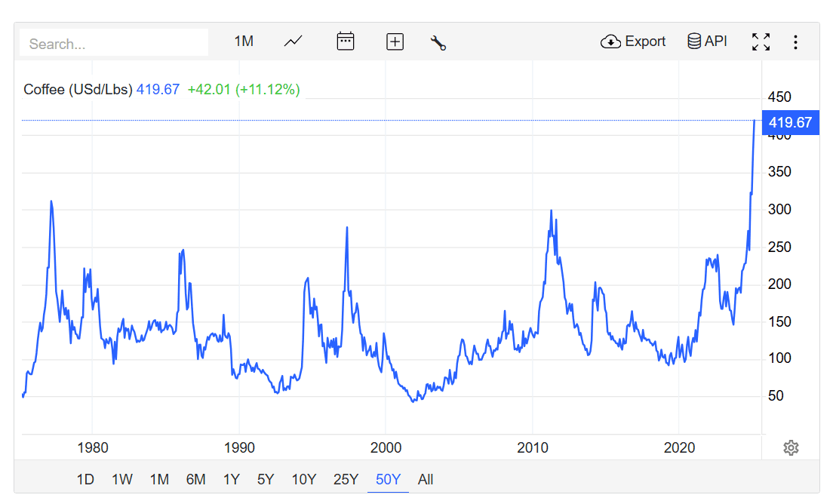Screen dimensions: 833x504
Task: Click the blue 419.67 price axis tag
Action: coord(791,123)
